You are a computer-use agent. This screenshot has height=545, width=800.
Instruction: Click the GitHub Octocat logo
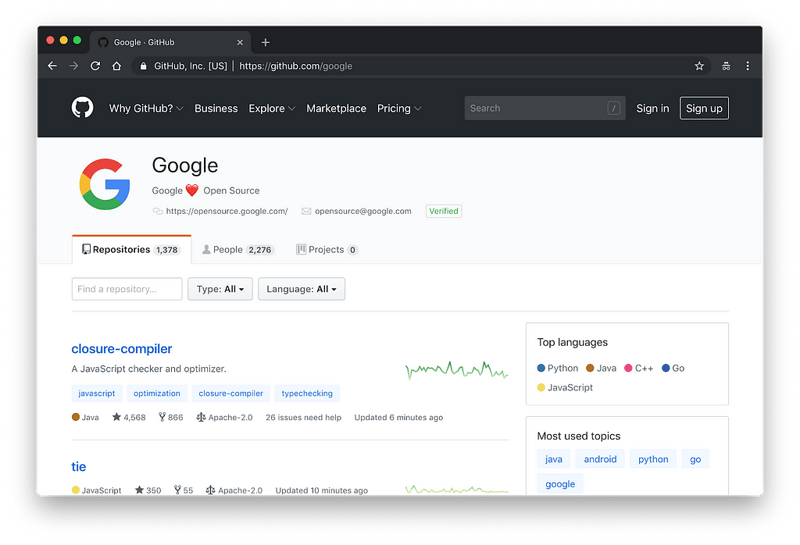[x=82, y=108]
